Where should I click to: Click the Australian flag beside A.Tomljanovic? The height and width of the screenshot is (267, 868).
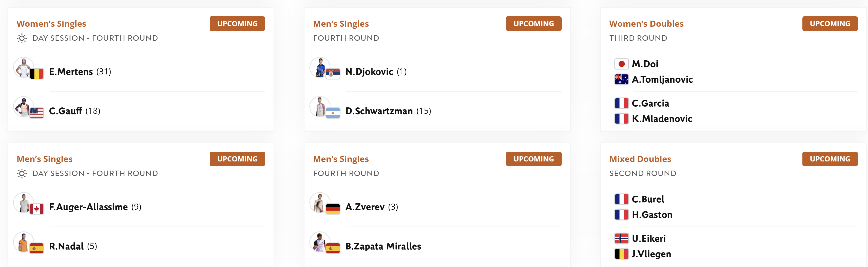pyautogui.click(x=621, y=80)
